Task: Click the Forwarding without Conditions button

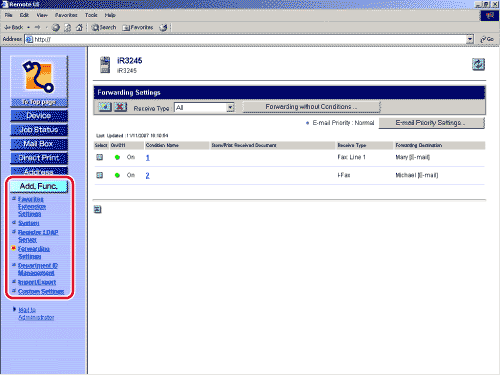Action: [311, 107]
